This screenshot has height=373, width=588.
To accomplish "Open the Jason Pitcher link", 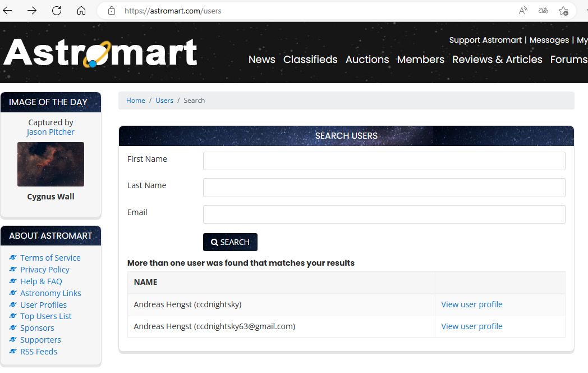I will pos(50,132).
